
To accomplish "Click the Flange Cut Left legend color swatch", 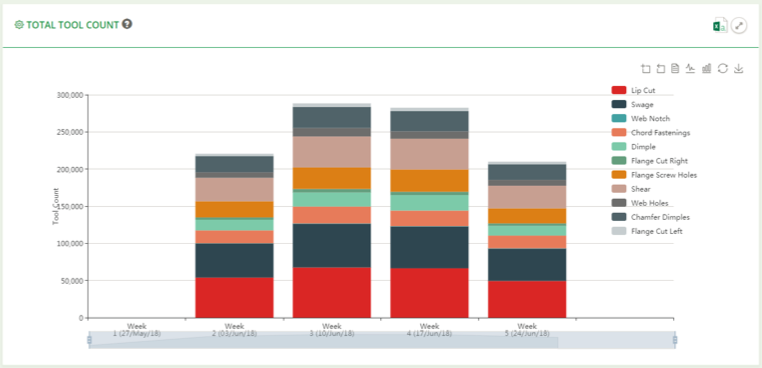I will point(618,231).
